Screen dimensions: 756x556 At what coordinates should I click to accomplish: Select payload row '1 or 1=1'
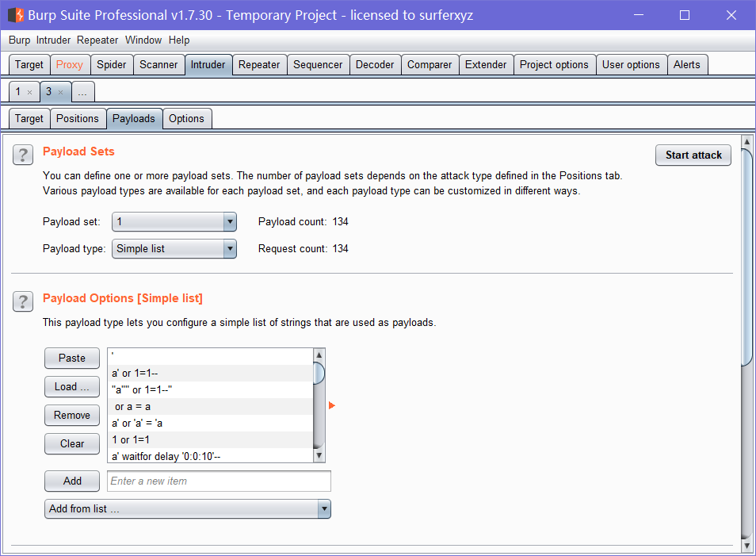pos(211,439)
